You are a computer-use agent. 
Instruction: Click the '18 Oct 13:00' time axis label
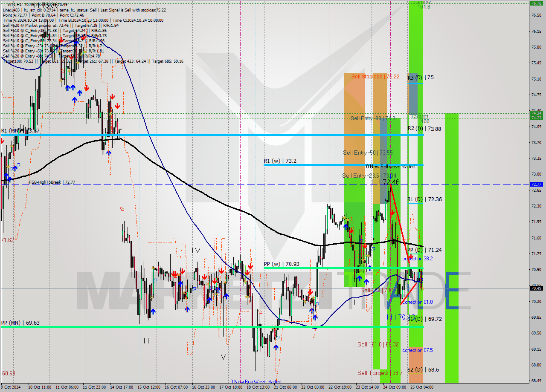(x=257, y=387)
